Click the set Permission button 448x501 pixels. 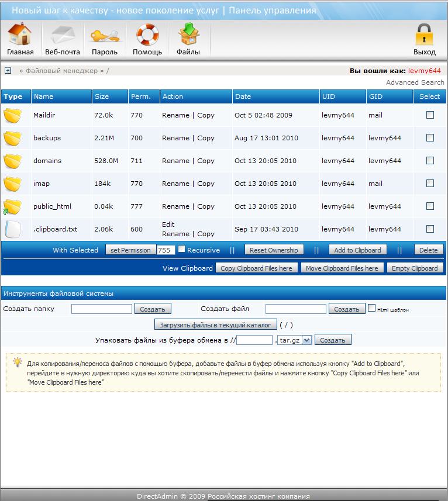130,250
